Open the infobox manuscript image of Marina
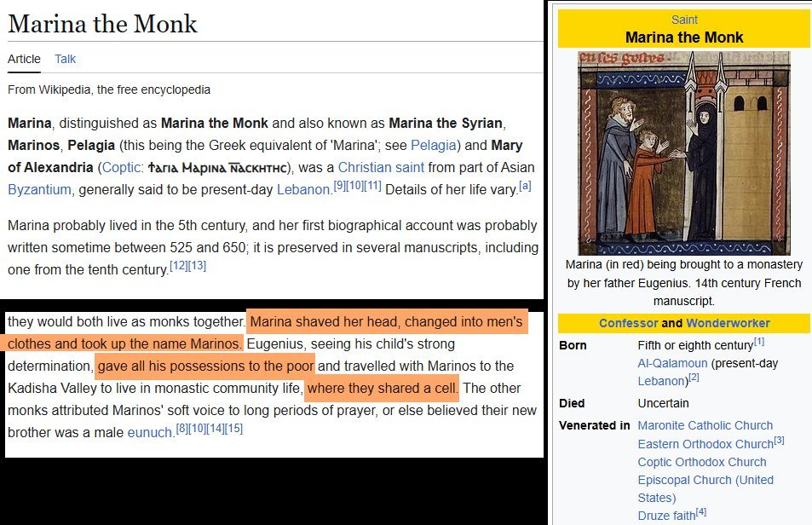This screenshot has height=525, width=812. tap(684, 153)
